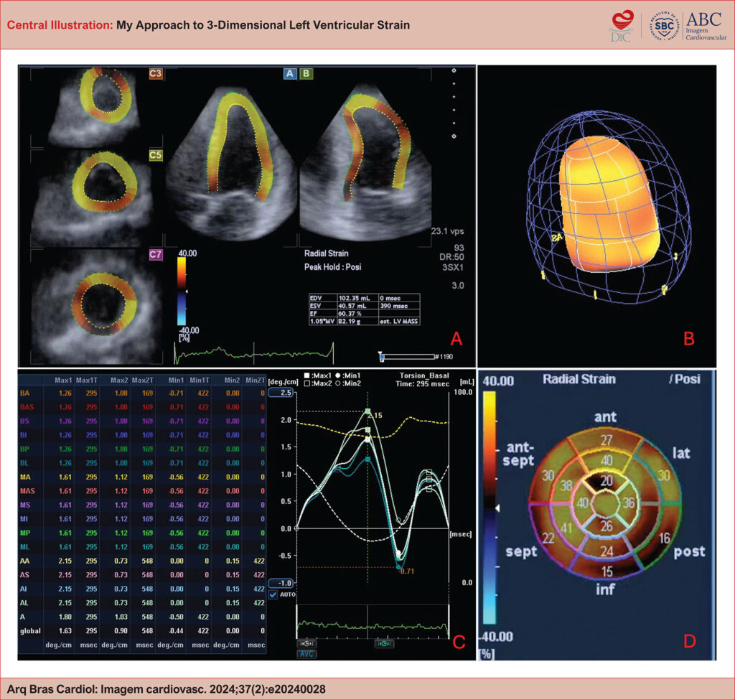735x700 pixels.
Task: Click the ESV value 40.57 mL
Action: (x=352, y=306)
